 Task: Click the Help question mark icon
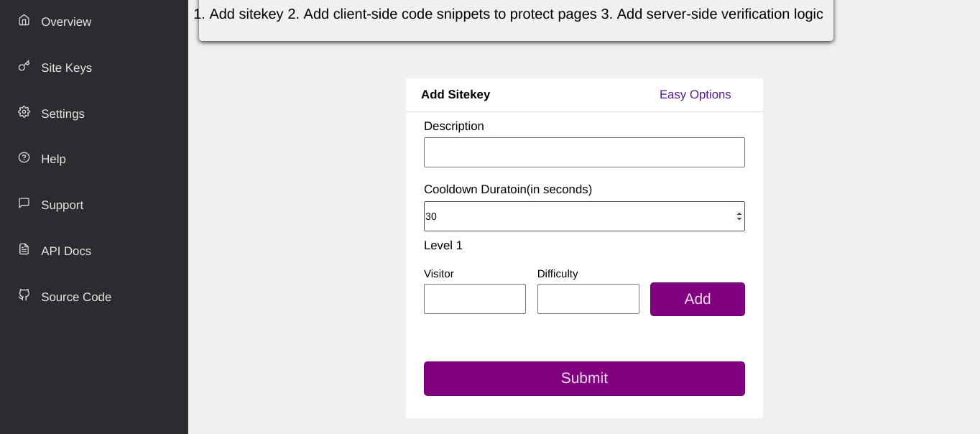[24, 157]
